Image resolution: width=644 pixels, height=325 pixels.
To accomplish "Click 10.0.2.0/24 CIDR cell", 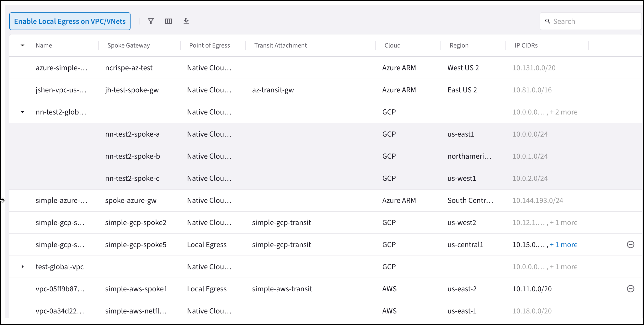I will [530, 178].
